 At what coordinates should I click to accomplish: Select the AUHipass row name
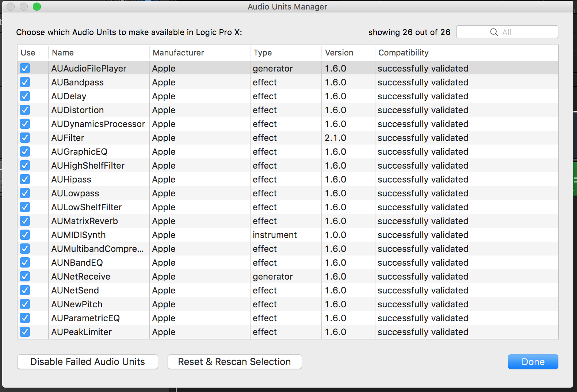71,180
